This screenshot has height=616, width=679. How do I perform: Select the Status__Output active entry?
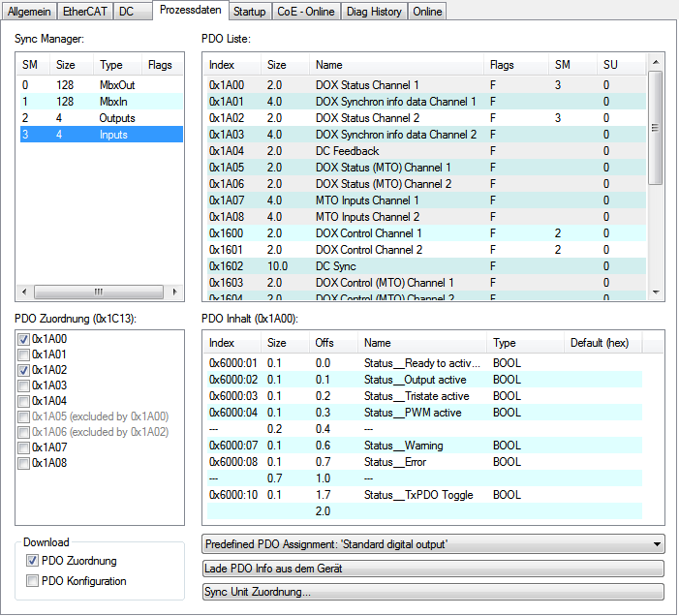click(424, 380)
